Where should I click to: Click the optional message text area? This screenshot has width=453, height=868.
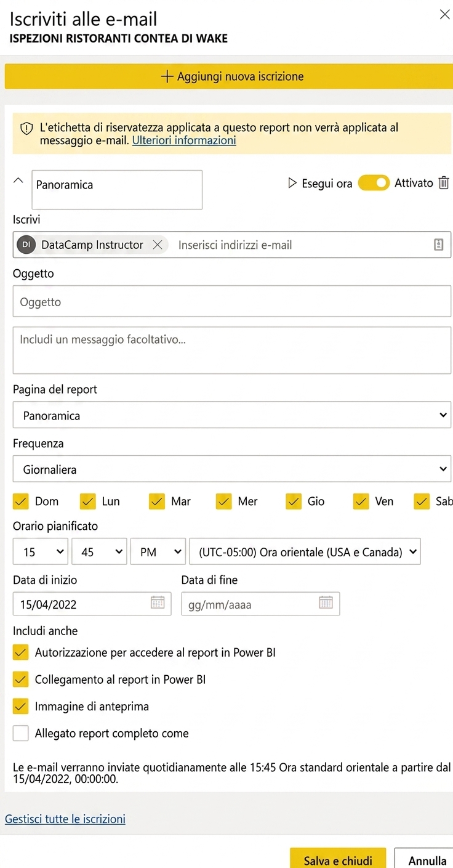click(232, 351)
